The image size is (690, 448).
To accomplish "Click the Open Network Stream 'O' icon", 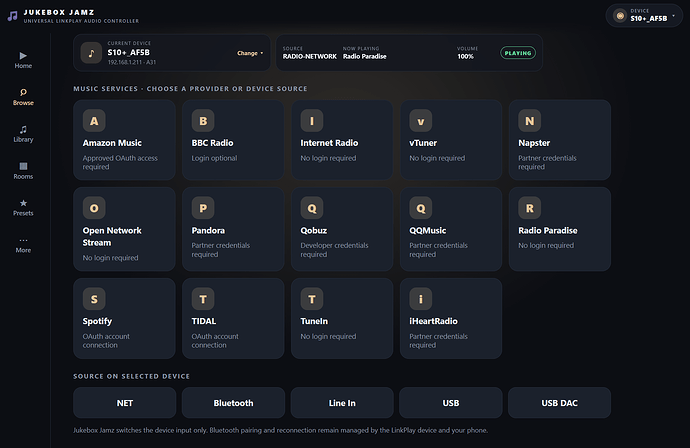I will click(x=94, y=208).
